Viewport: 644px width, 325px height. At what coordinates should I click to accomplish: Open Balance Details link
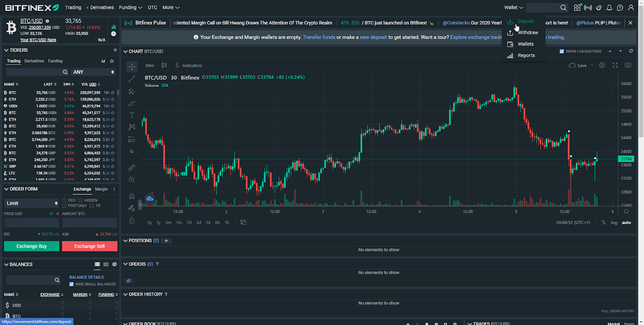point(87,277)
